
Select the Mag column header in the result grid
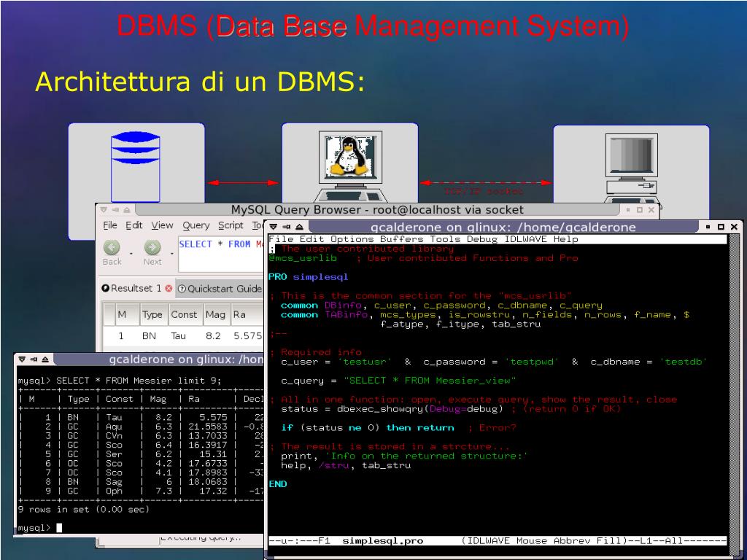[215, 314]
